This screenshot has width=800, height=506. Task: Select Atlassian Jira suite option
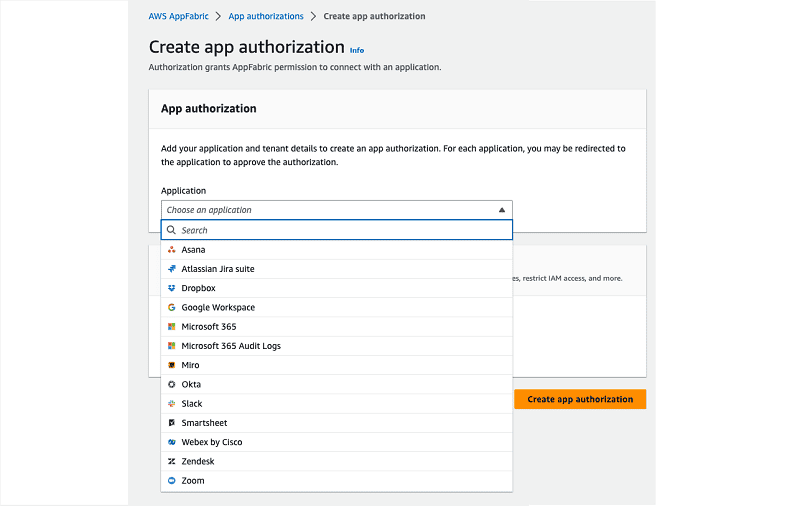coord(337,269)
